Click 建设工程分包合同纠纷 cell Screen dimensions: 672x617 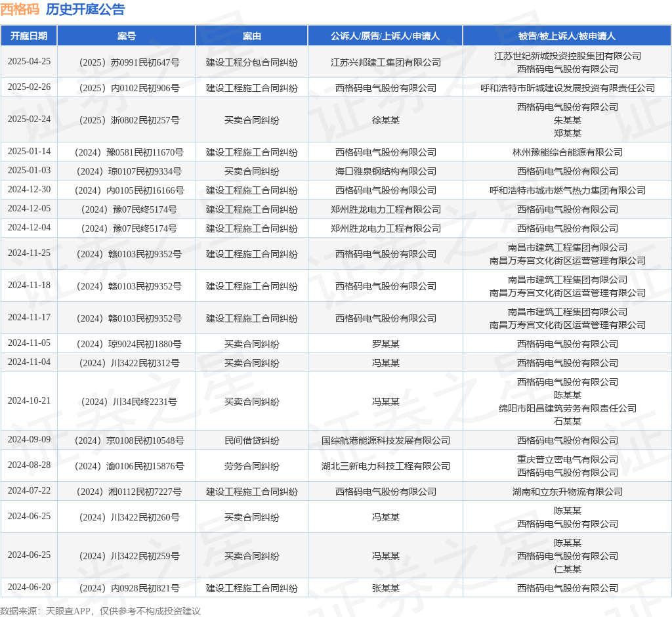pyautogui.click(x=251, y=62)
